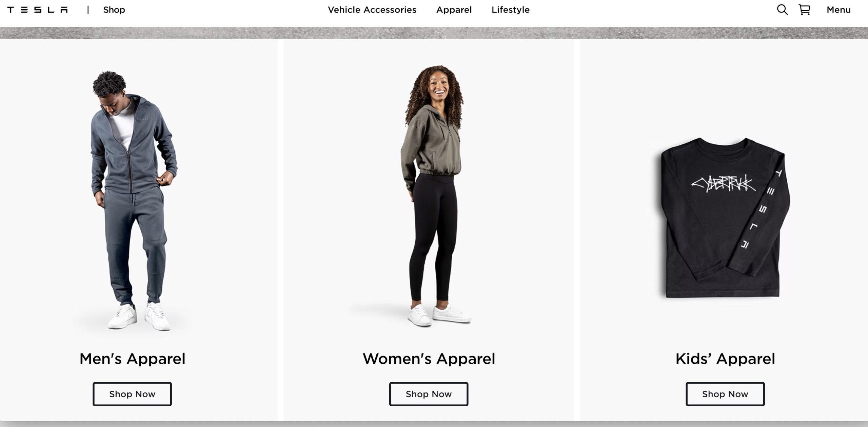Open the search magnifier icon
The height and width of the screenshot is (427, 868).
point(782,10)
